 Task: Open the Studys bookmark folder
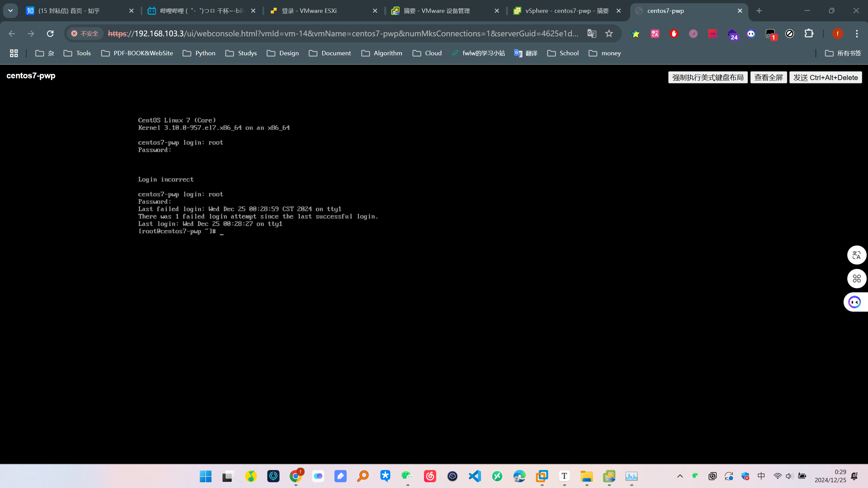click(241, 53)
